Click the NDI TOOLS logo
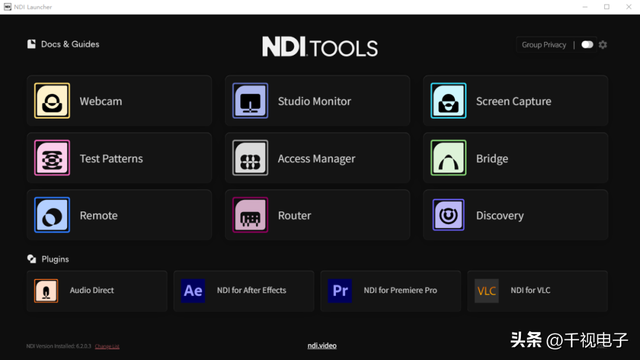Viewport: 640px width, 360px height. coord(320,47)
